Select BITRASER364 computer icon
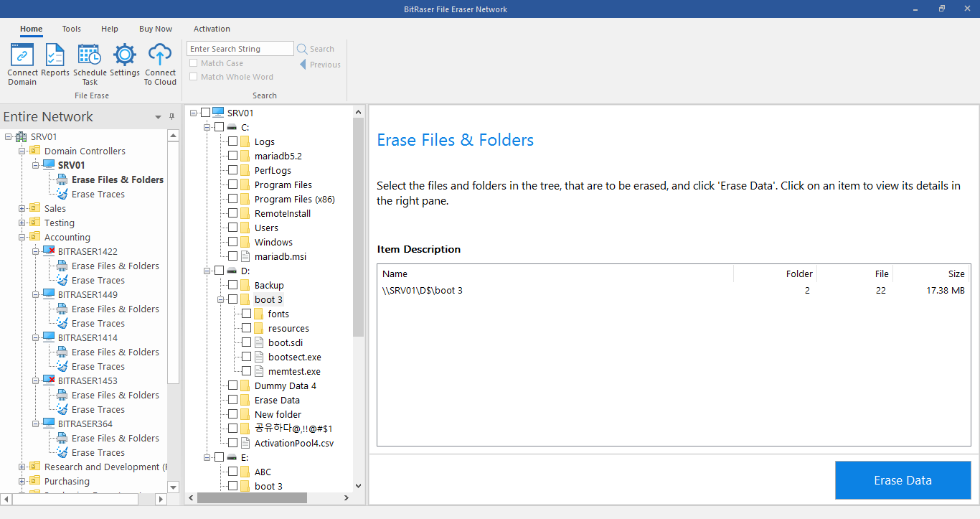This screenshot has height=519, width=980. pyautogui.click(x=49, y=424)
